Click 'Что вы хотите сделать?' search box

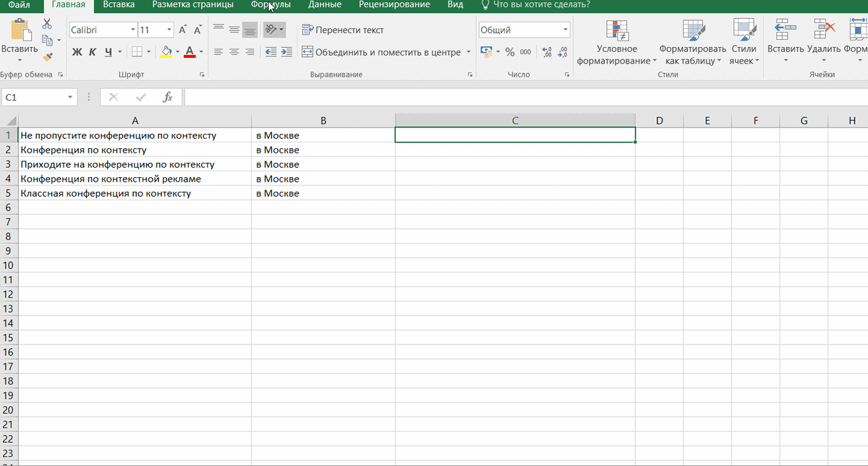click(x=536, y=5)
